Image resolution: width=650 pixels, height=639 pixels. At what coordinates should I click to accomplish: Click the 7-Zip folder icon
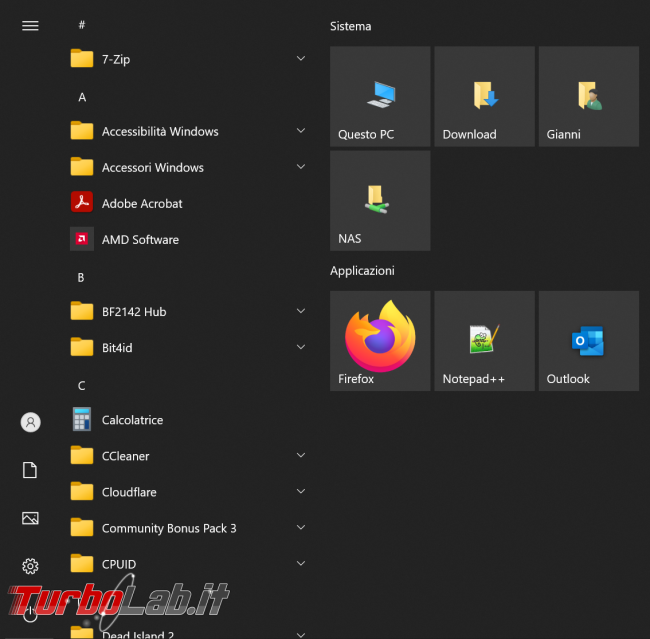82,59
